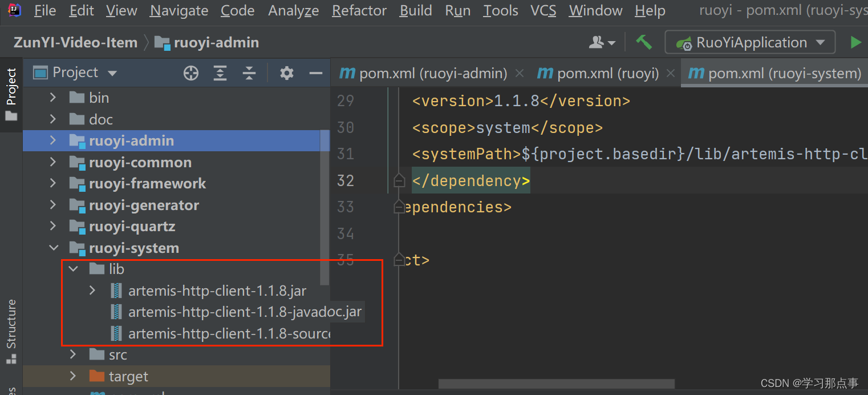Screen dimensions: 868x395
Task: Close the pom.xml (ruoyi) tab
Action: click(671, 73)
